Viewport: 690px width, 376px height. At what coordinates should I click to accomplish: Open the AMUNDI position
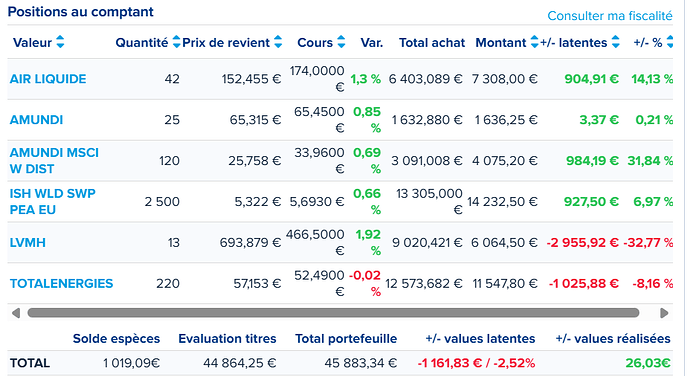[37, 120]
